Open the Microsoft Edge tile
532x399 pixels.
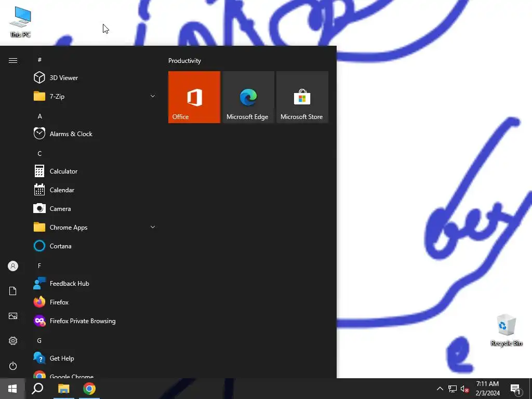point(248,97)
